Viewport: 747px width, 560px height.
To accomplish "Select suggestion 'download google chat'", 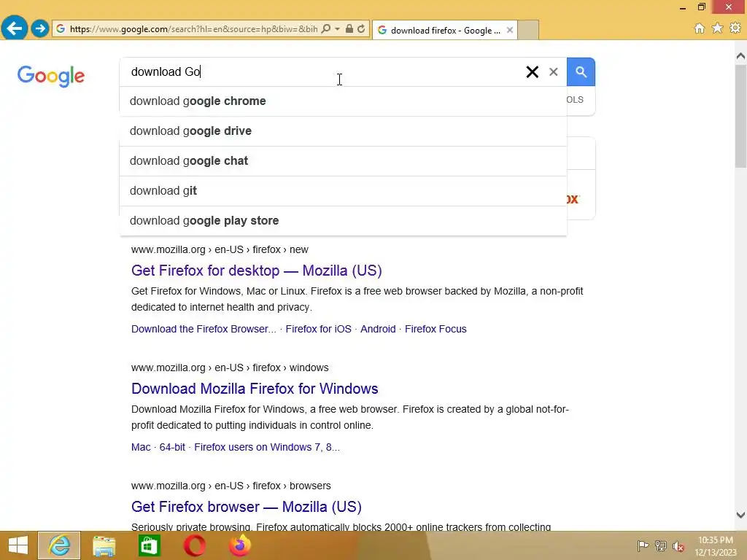I will [x=343, y=161].
